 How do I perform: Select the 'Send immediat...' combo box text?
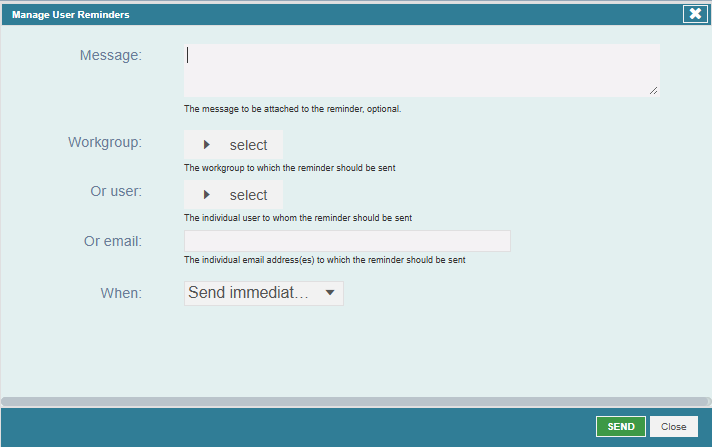[248, 293]
